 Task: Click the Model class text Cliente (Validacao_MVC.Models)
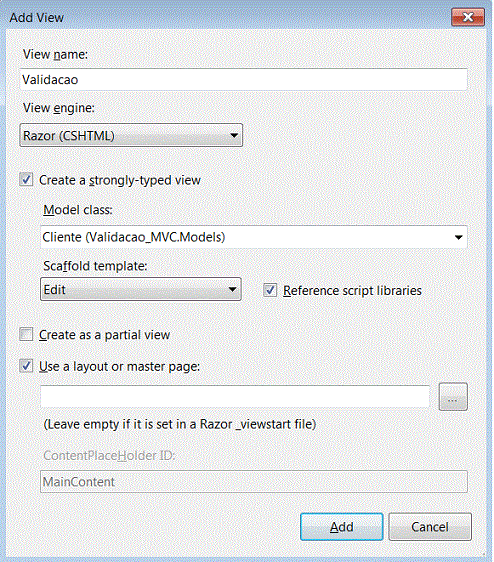click(x=134, y=237)
